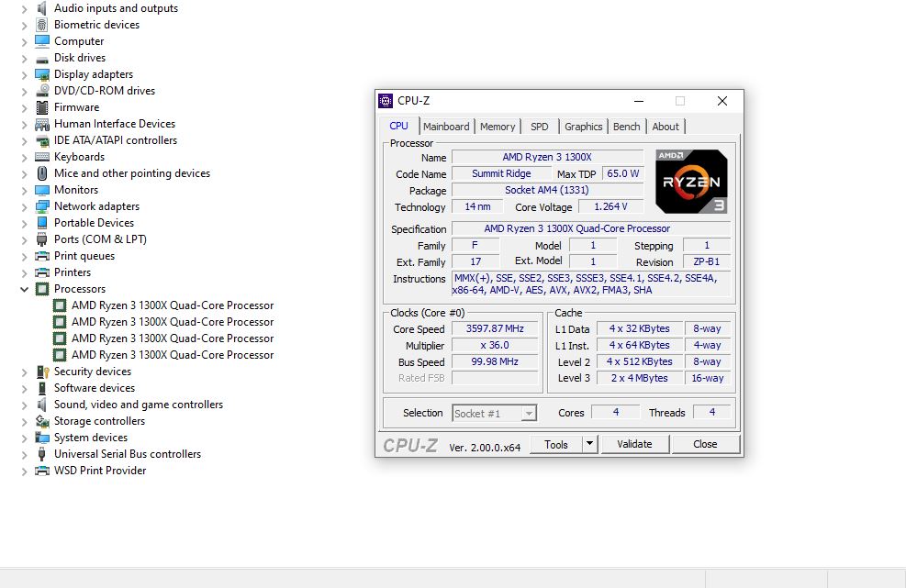Expand the Disk drives category
906x588 pixels.
tap(25, 58)
